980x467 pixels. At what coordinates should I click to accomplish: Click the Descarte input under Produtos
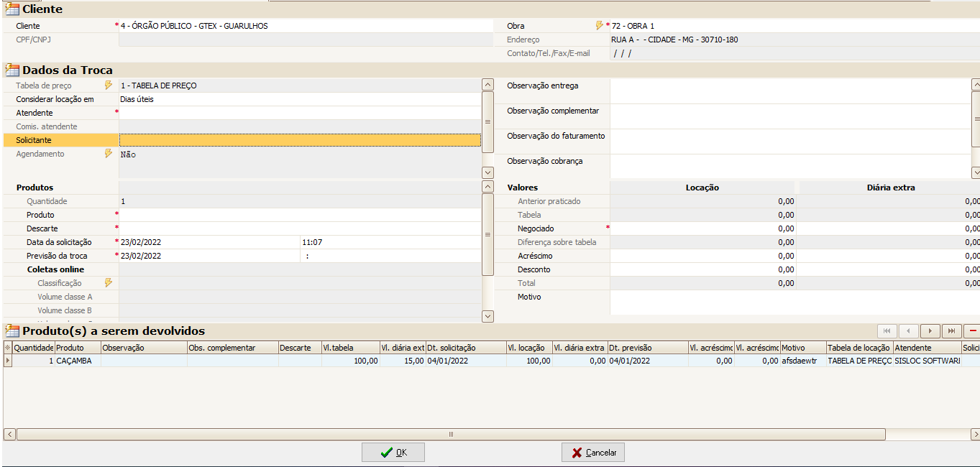tap(300, 228)
